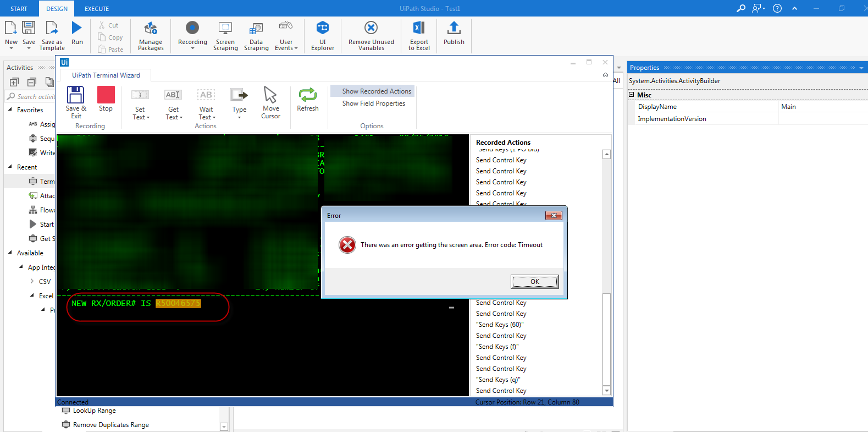Open UI Explorer
This screenshot has height=432, width=868.
click(323, 36)
